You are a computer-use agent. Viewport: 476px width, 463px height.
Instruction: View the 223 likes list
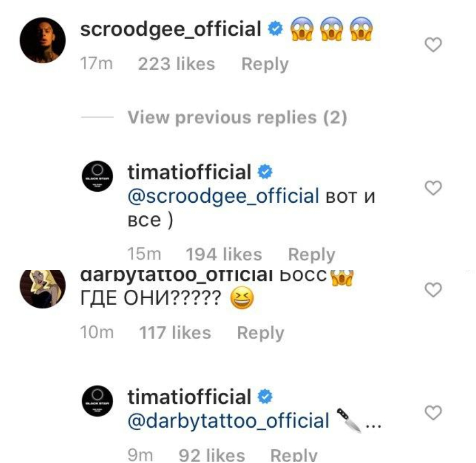[x=176, y=64]
